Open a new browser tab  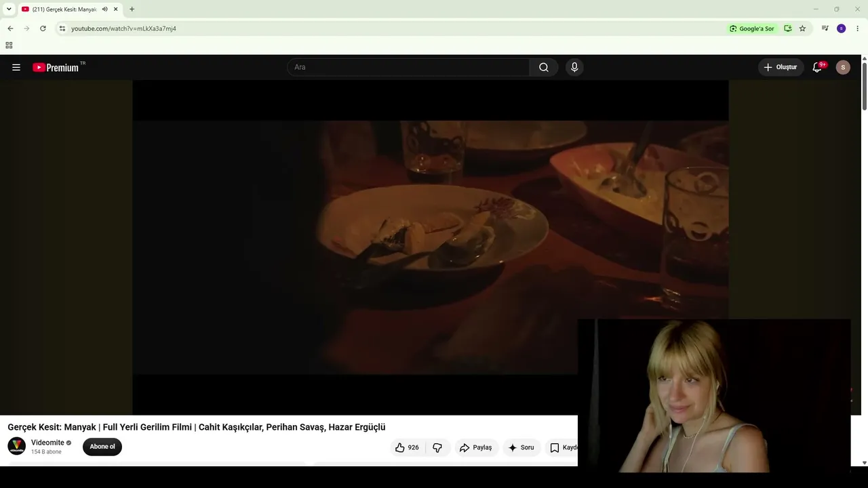tap(132, 9)
